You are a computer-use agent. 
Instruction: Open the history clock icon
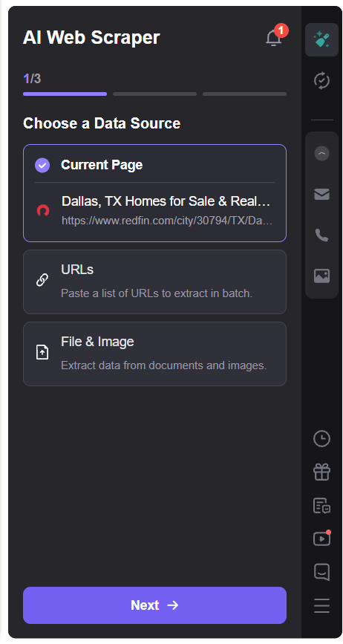pos(321,438)
